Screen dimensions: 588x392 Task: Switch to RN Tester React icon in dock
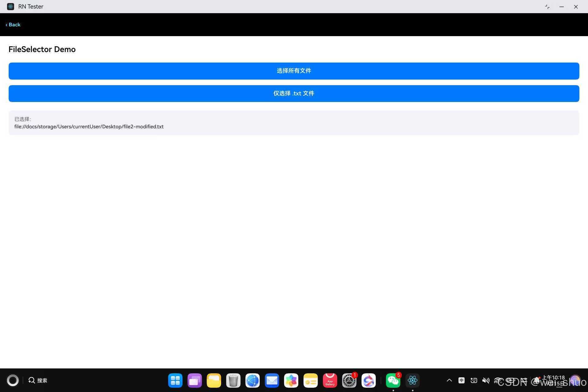[413, 381]
